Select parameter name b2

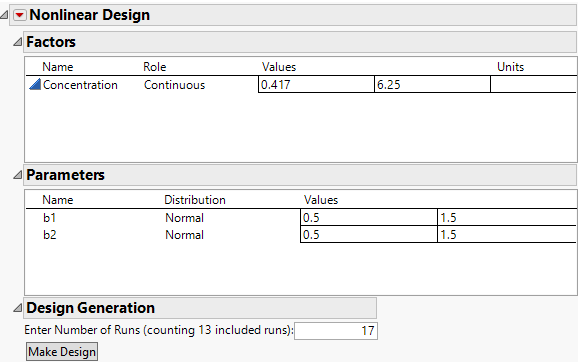pyautogui.click(x=49, y=234)
